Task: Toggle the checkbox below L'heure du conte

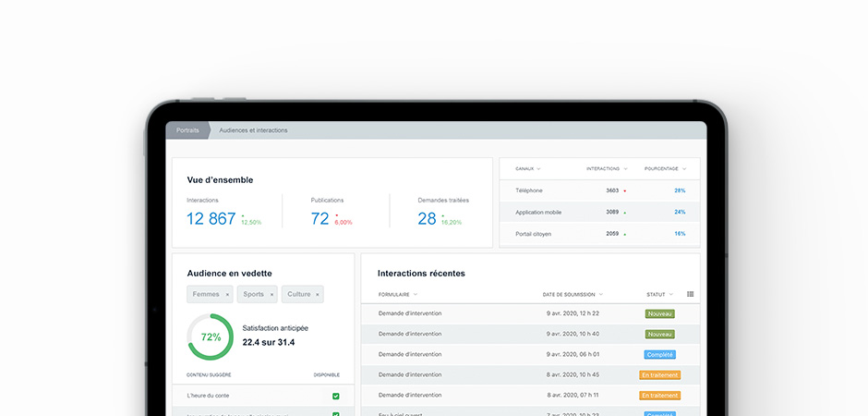Action: point(335,414)
